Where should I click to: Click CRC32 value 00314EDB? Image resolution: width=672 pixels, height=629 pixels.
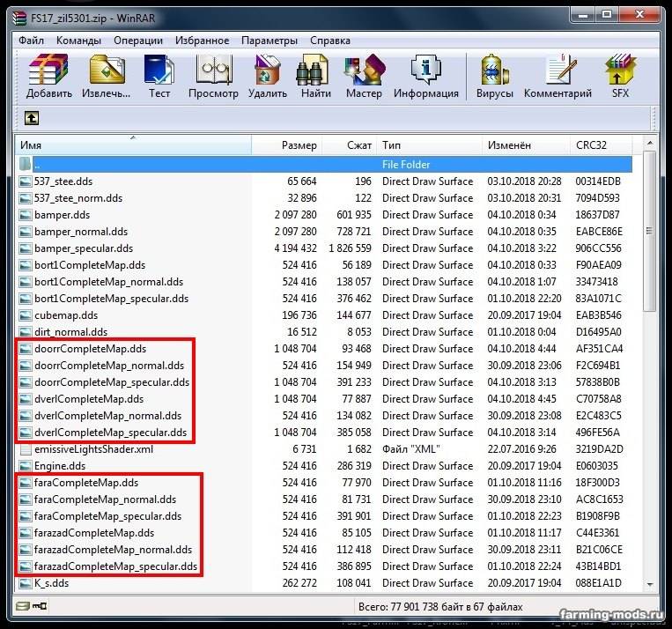point(598,181)
